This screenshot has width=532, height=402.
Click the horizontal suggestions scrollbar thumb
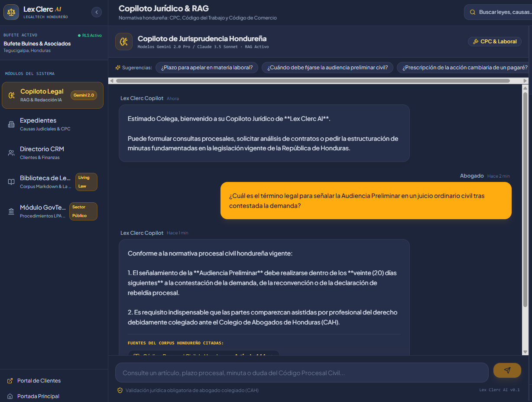click(313, 81)
